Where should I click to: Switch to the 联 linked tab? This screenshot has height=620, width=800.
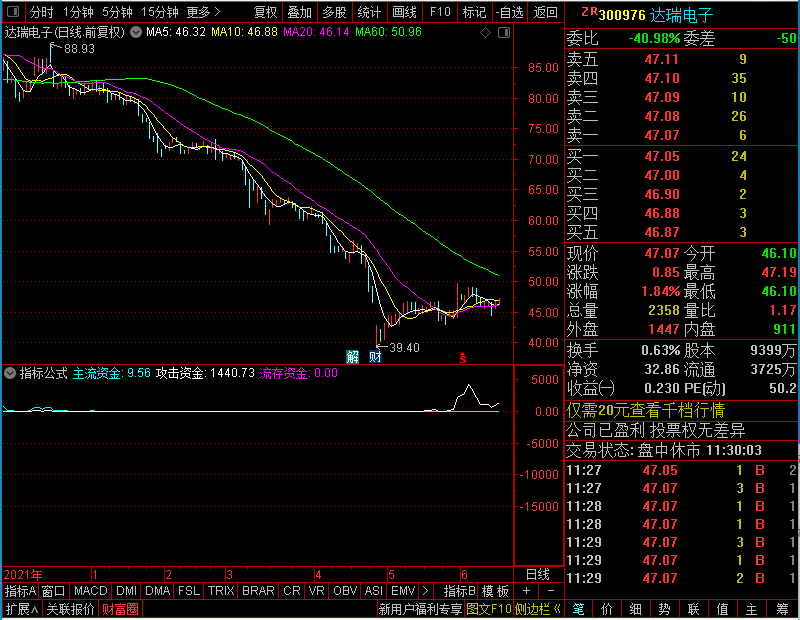pyautogui.click(x=693, y=609)
